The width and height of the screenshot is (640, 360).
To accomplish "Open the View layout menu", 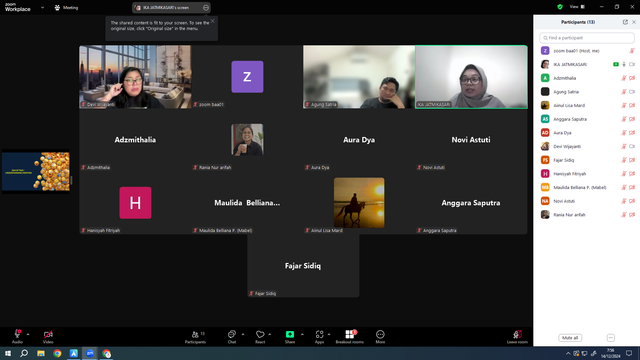I will [x=577, y=7].
